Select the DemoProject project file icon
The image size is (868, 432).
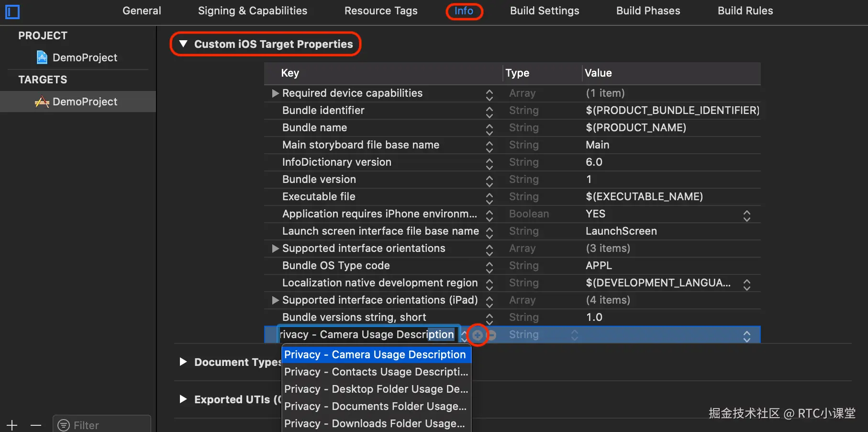(x=42, y=57)
